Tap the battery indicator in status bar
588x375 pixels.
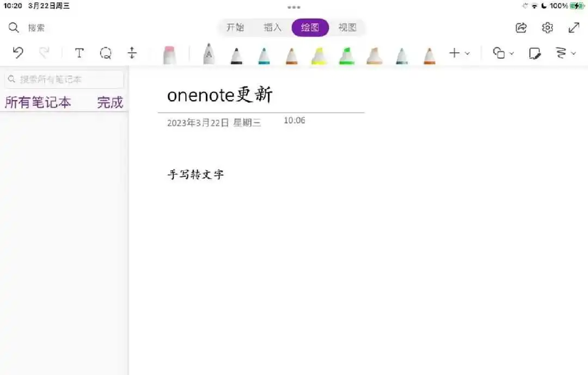577,6
